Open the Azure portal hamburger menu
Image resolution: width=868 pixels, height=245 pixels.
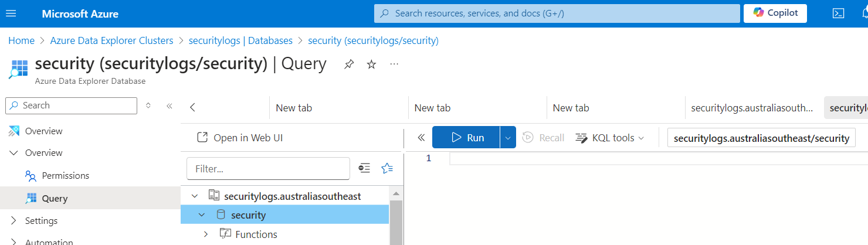pyautogui.click(x=12, y=13)
